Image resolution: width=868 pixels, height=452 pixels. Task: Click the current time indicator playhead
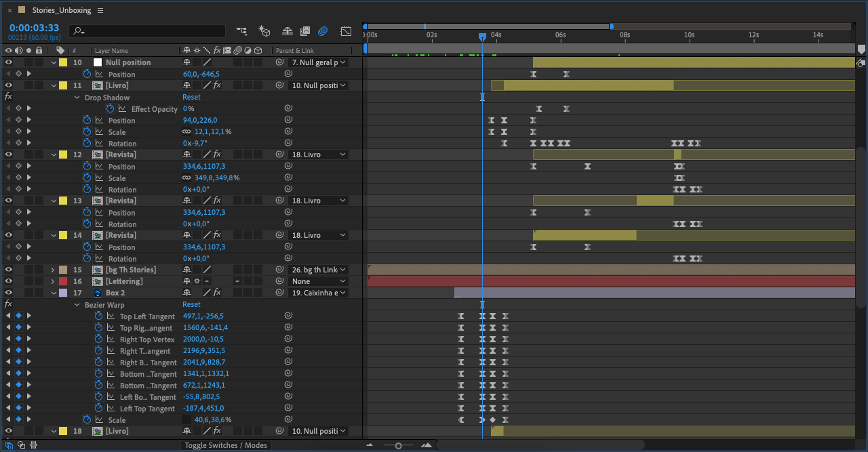click(x=482, y=37)
